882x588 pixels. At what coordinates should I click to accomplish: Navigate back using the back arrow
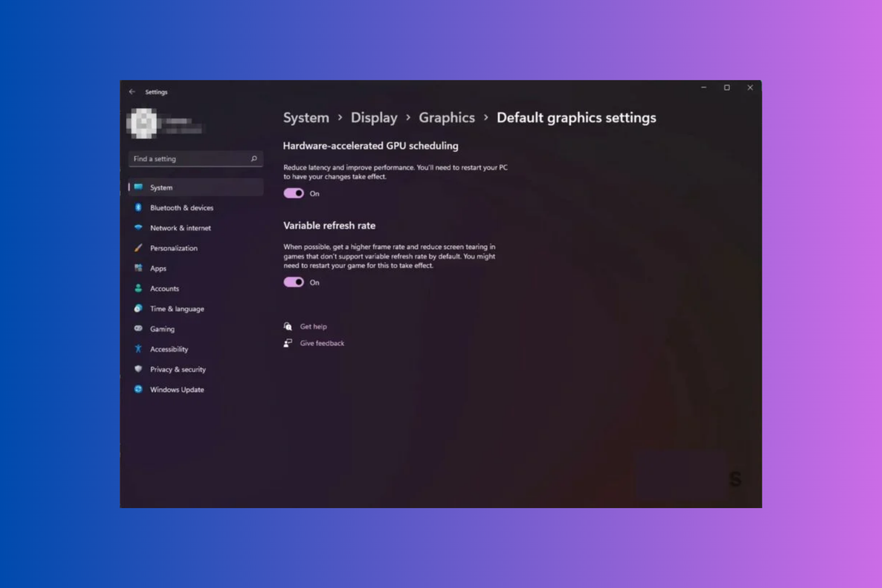pos(131,92)
